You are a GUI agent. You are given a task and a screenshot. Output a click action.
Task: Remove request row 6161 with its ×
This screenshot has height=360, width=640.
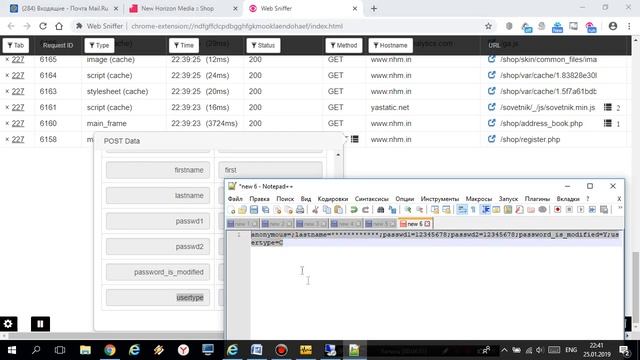[7, 107]
